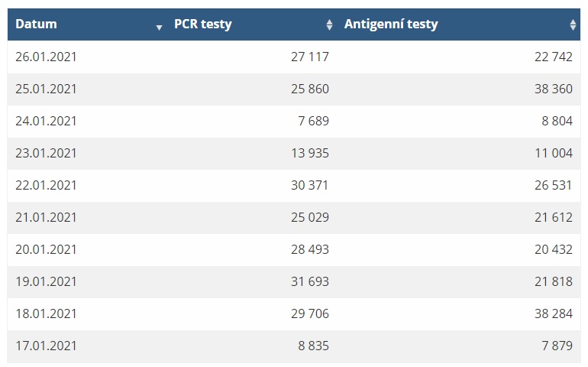This screenshot has height=367, width=588.
Task: Select antigen value 21 612
Action: click(x=554, y=217)
